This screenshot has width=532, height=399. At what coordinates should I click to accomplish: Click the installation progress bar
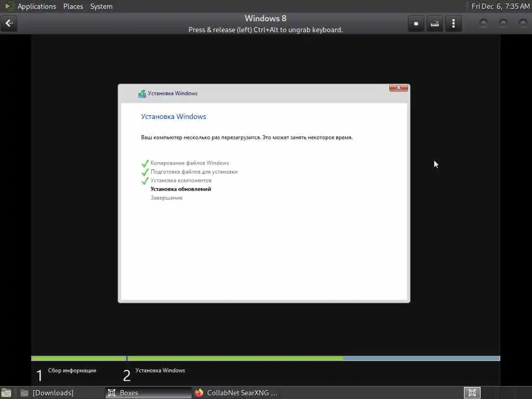(265, 358)
